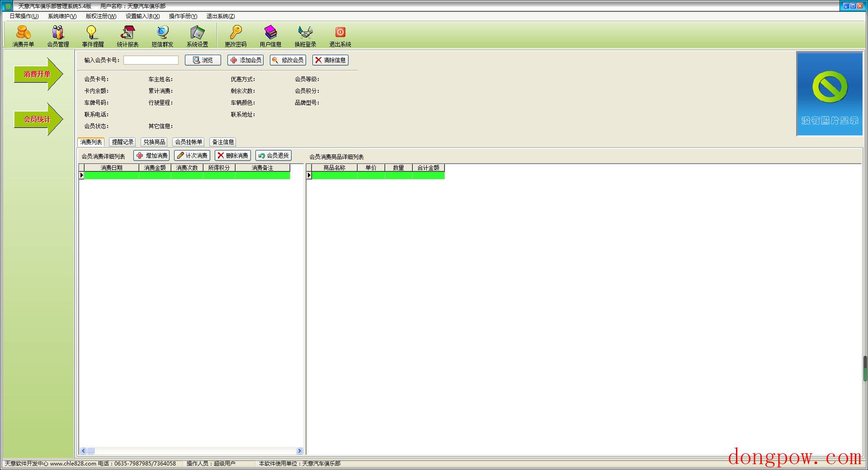868x470 pixels.
Task: Switch to the 消费列表 tab
Action: [x=91, y=142]
